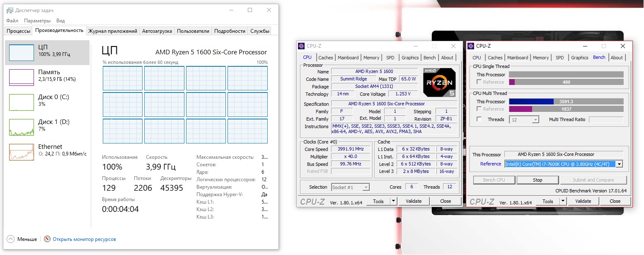Switch to the Процессы tab
Viewport: 644px width, 255px height.
point(18,31)
